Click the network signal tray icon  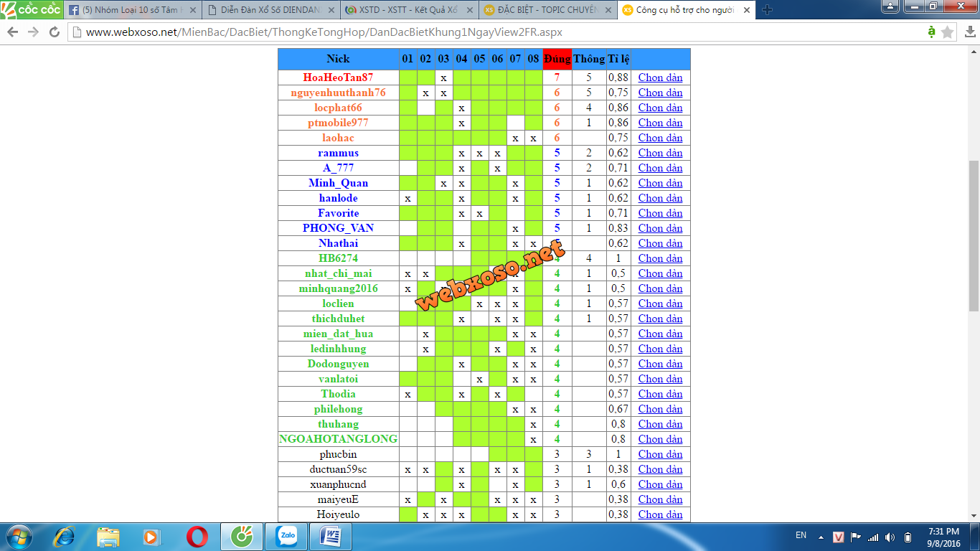click(x=873, y=537)
